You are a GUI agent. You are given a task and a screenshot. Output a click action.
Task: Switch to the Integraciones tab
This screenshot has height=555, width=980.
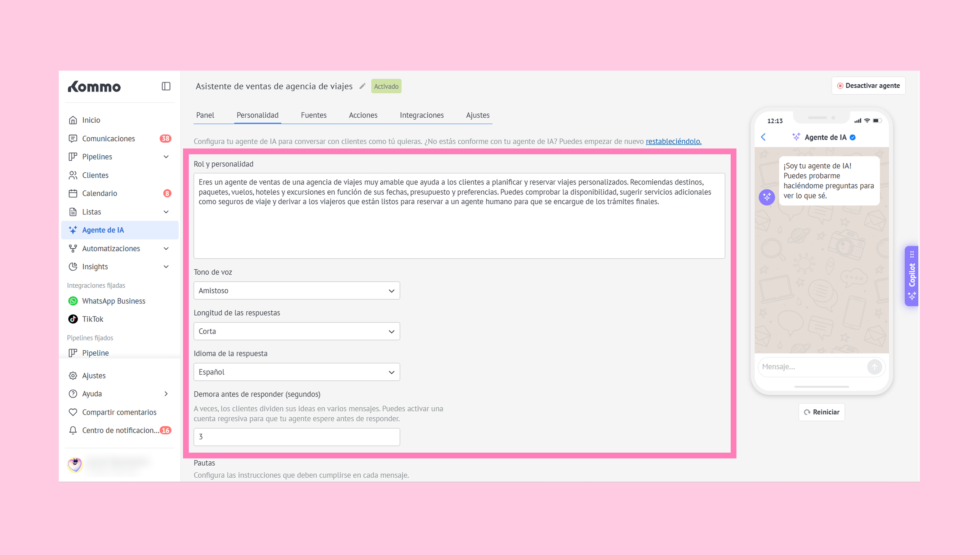pyautogui.click(x=422, y=115)
